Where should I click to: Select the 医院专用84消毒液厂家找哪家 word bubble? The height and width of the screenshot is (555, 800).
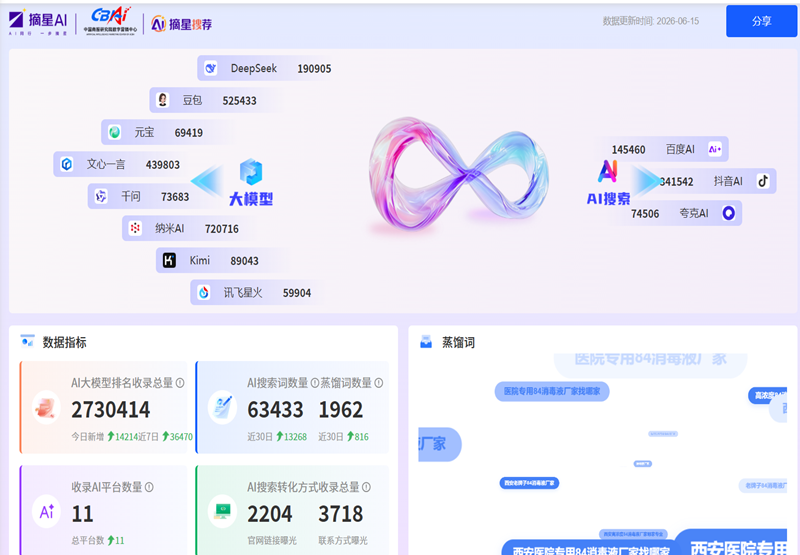(x=552, y=391)
